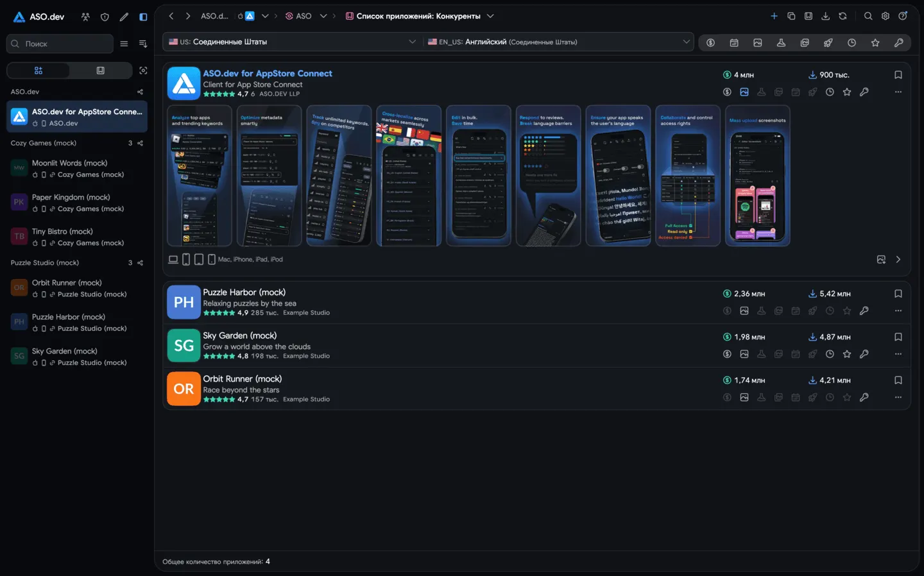Screen dimensions: 924x576
Task: Go back with the left navigation arrow
Action: pyautogui.click(x=171, y=16)
